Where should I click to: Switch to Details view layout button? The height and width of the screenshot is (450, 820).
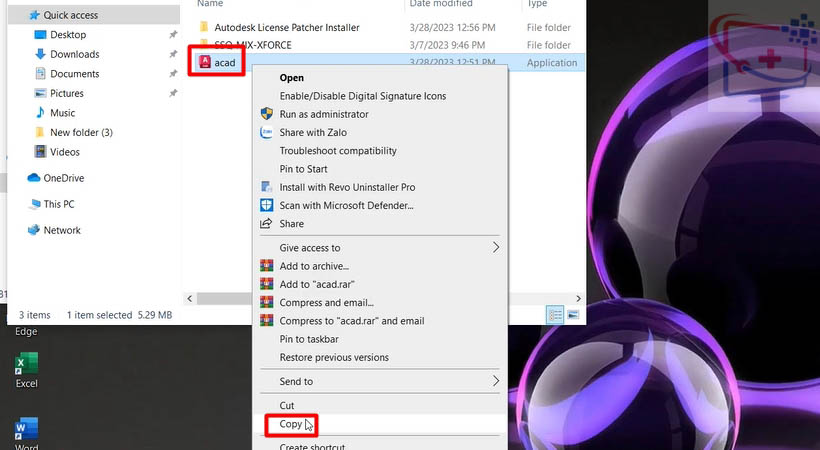point(555,315)
